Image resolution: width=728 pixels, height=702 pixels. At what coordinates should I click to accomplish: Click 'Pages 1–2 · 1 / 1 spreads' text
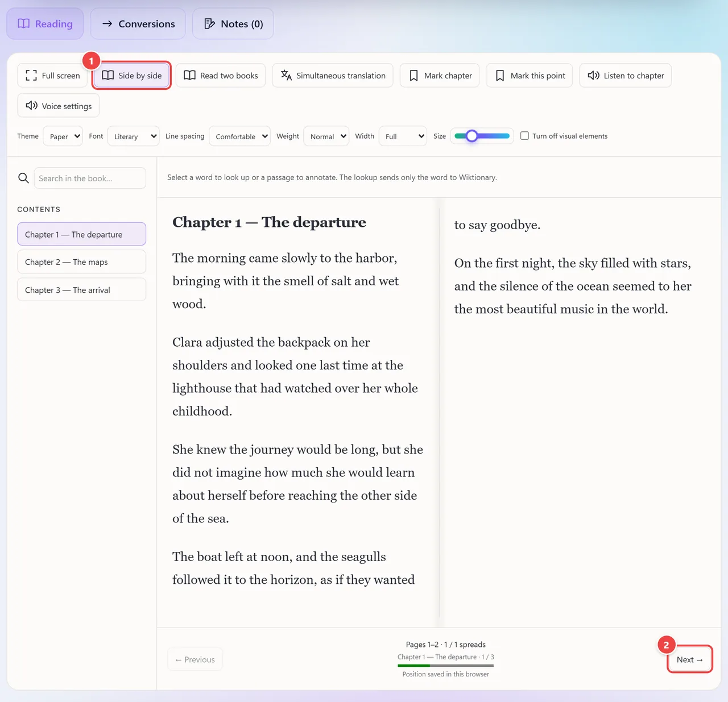coord(446,645)
